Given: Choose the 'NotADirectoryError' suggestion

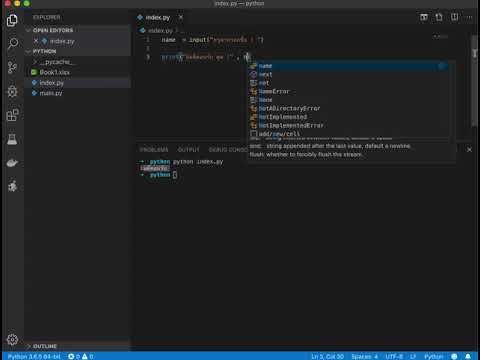Looking at the screenshot, I should [349, 108].
